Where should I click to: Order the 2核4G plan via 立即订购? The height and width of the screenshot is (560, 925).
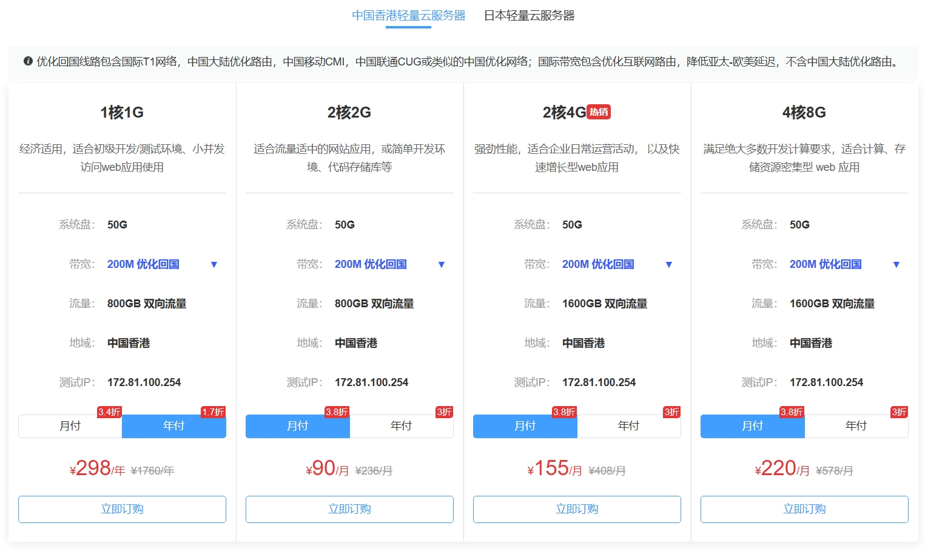click(x=577, y=509)
